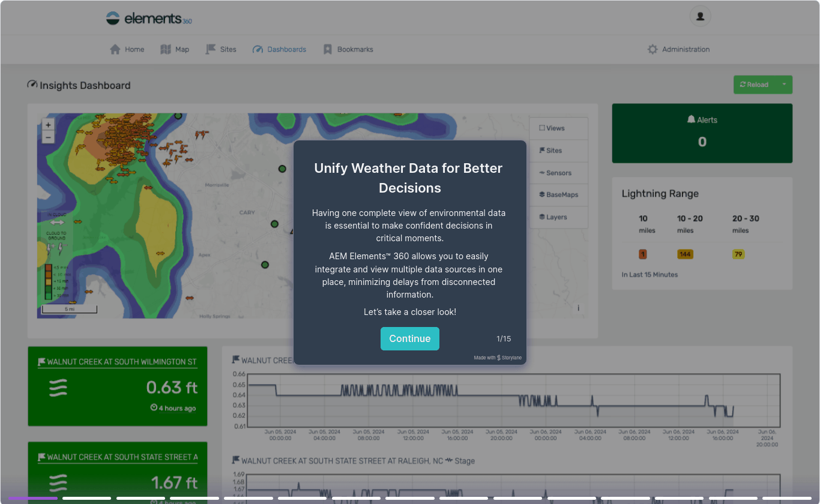The image size is (820, 504).
Task: Expand the Reload dropdown arrow
Action: click(x=783, y=85)
